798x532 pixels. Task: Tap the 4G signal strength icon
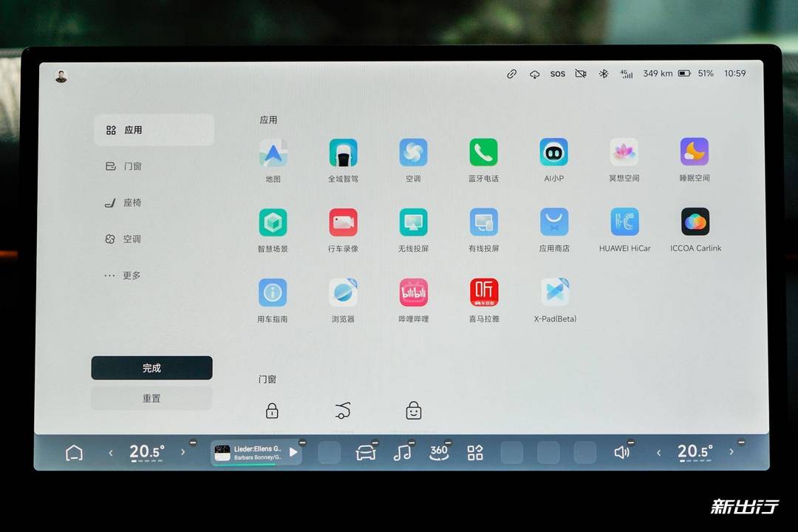click(627, 74)
